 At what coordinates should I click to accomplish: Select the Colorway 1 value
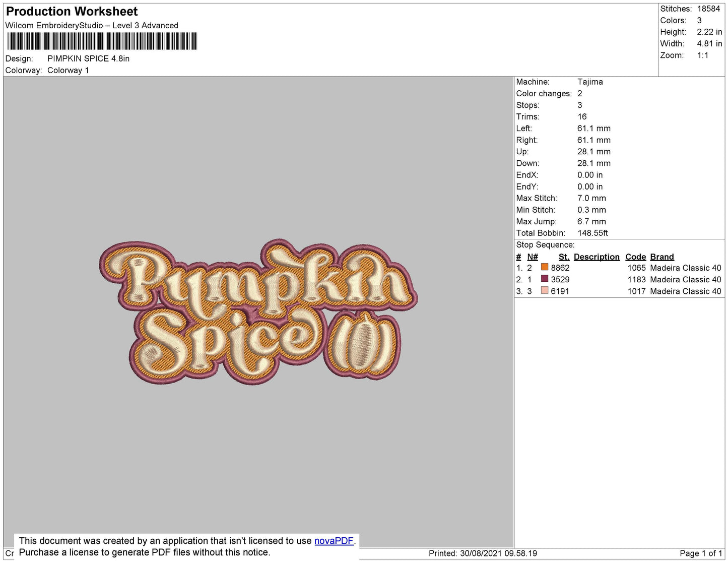[x=68, y=70]
